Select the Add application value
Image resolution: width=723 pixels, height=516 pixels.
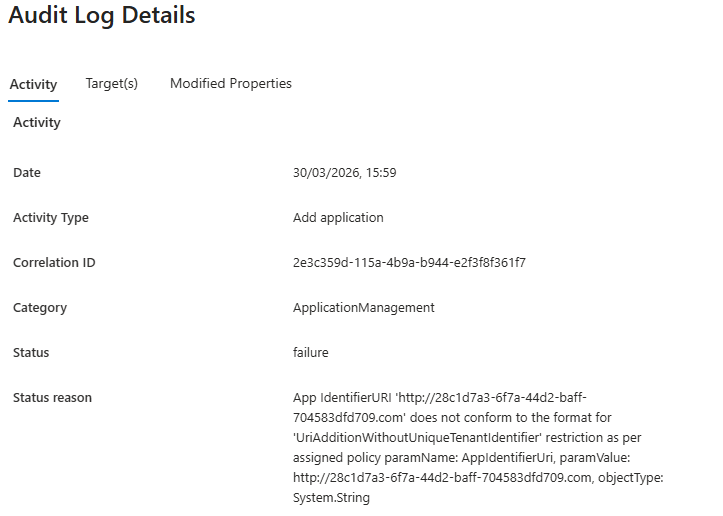point(338,218)
